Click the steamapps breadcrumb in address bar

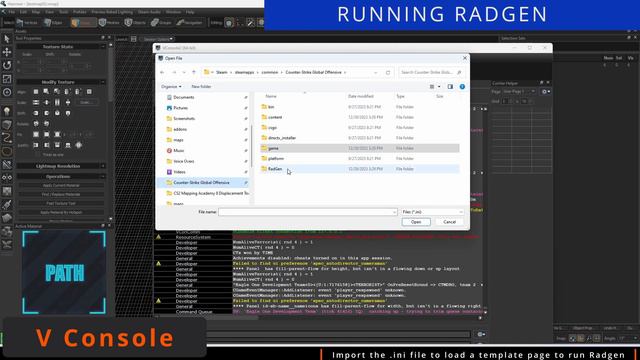(244, 72)
